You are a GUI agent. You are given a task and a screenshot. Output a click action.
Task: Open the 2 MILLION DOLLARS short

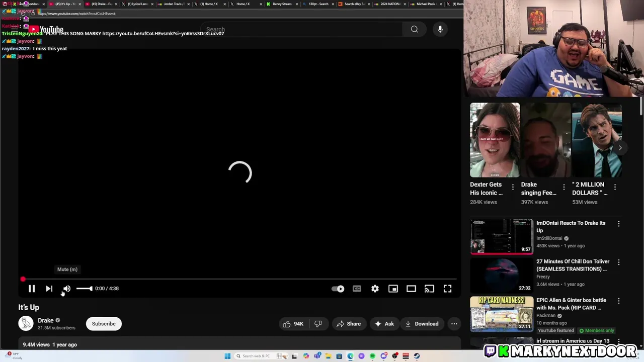[x=597, y=140]
